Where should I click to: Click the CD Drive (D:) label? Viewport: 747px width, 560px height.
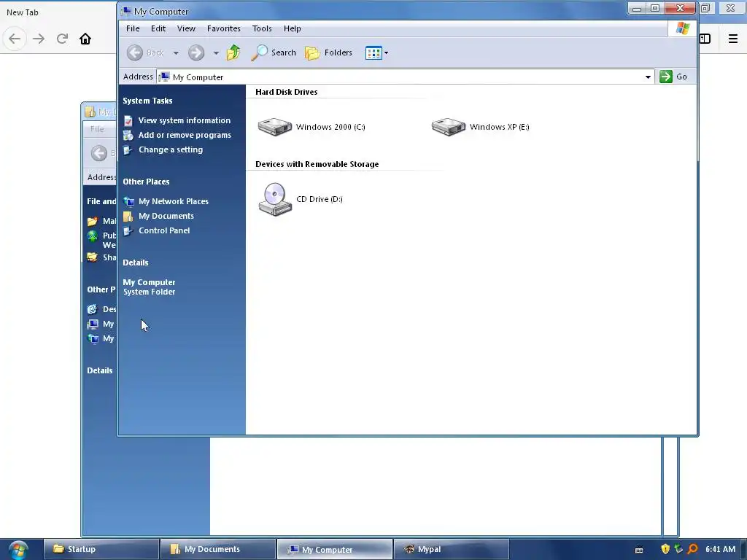point(320,199)
